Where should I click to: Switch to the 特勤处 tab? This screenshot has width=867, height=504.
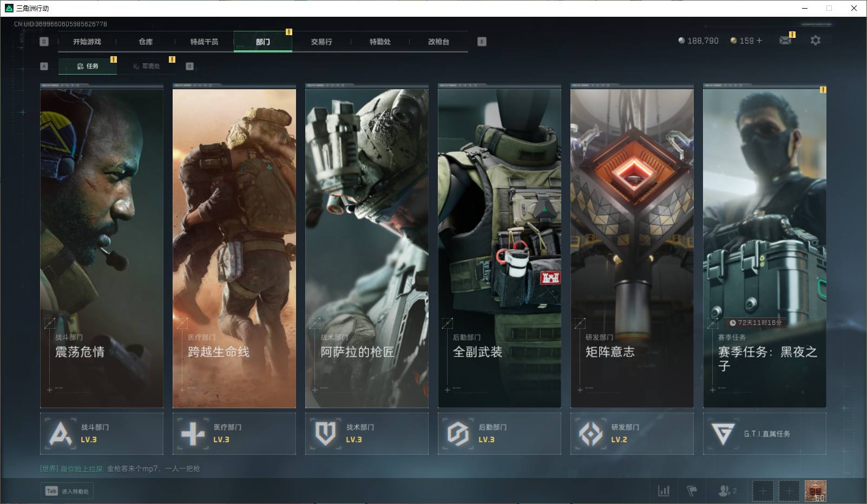point(380,42)
